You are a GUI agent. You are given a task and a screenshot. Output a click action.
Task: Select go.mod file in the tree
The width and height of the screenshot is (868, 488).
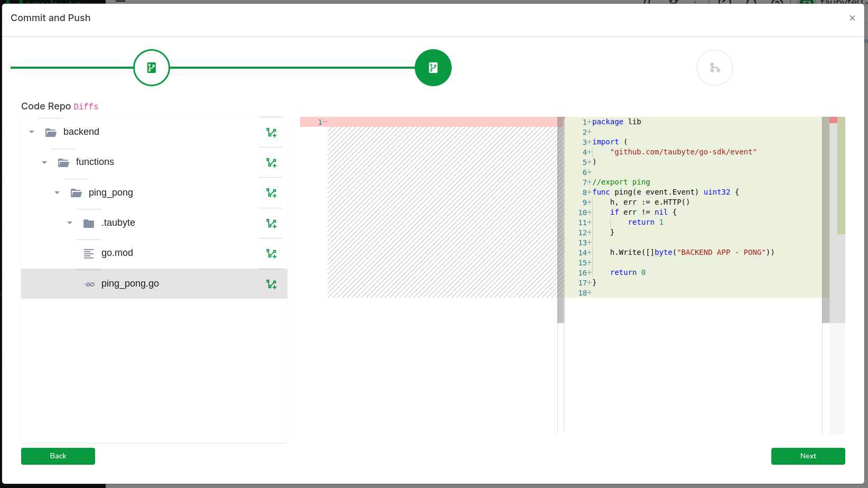pos(117,253)
